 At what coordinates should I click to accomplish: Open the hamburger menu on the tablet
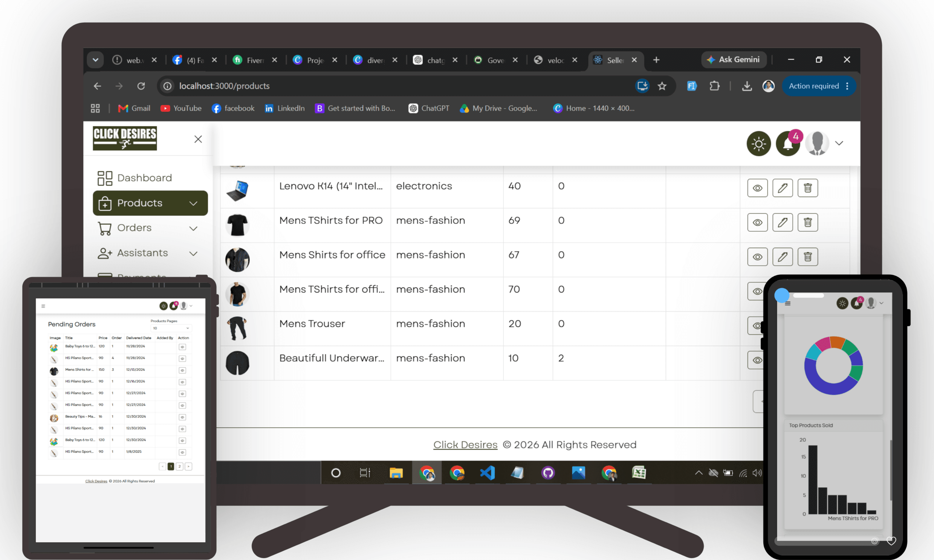[x=43, y=306]
